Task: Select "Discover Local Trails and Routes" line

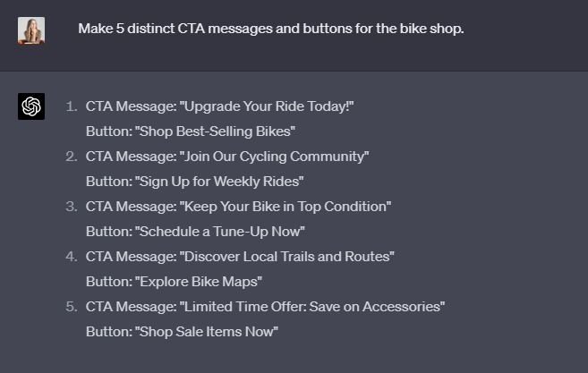Action: coord(240,257)
